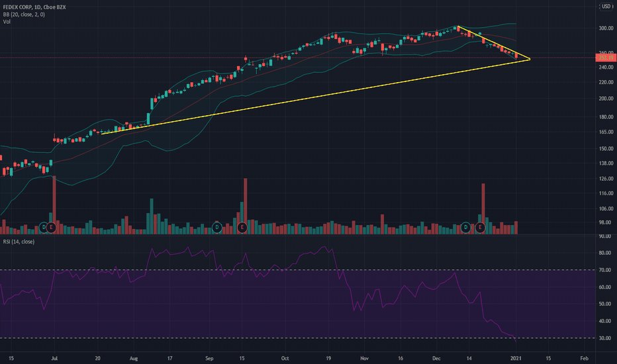Click the RSI 50.00 scale label
Image resolution: width=617 pixels, height=364 pixels.
pos(605,304)
